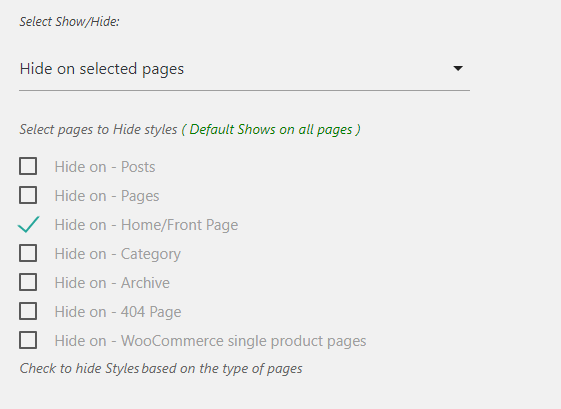The width and height of the screenshot is (561, 409).
Task: Click the WooCommerce single product pages label
Action: click(x=210, y=341)
